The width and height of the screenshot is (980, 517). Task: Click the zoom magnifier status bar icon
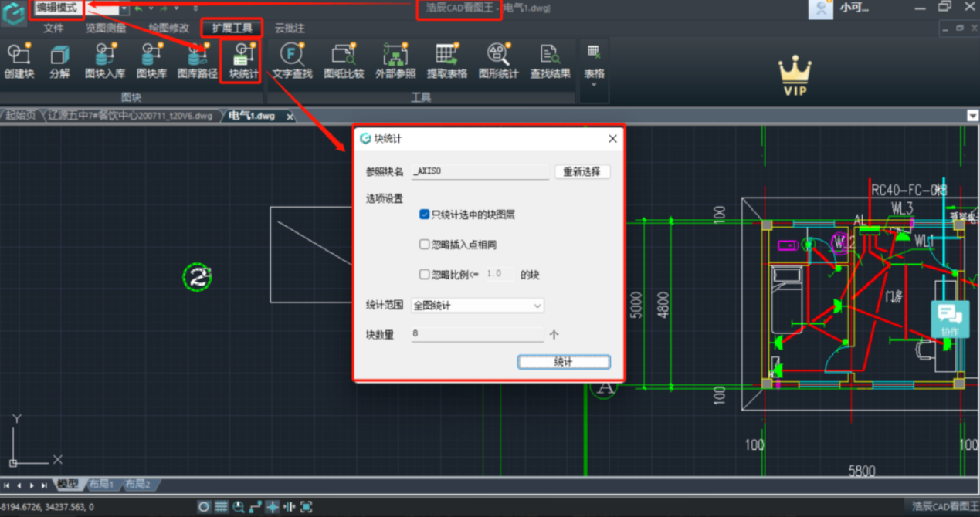(239, 507)
